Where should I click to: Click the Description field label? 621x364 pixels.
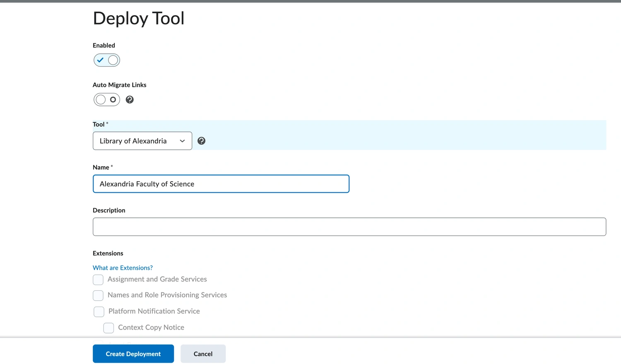(x=109, y=211)
